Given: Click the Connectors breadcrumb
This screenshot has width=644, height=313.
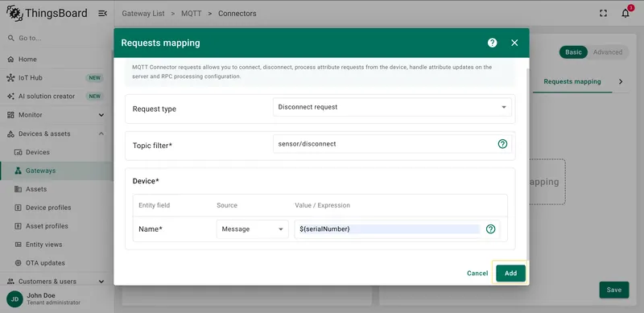Looking at the screenshot, I should pos(237,13).
